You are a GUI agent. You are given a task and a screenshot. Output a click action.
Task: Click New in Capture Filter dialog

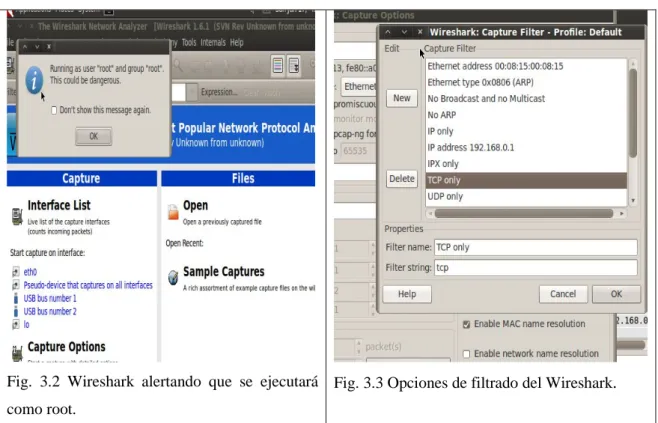coord(402,98)
